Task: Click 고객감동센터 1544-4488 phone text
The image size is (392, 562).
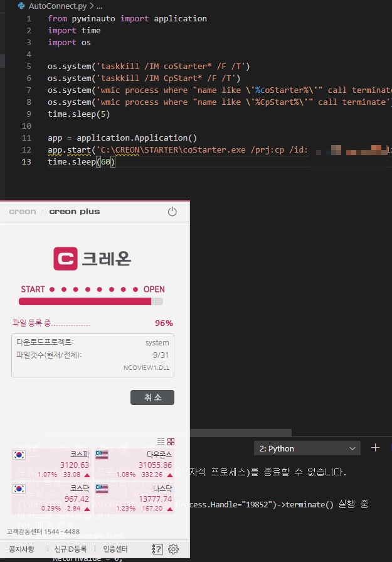Action: pos(43,531)
